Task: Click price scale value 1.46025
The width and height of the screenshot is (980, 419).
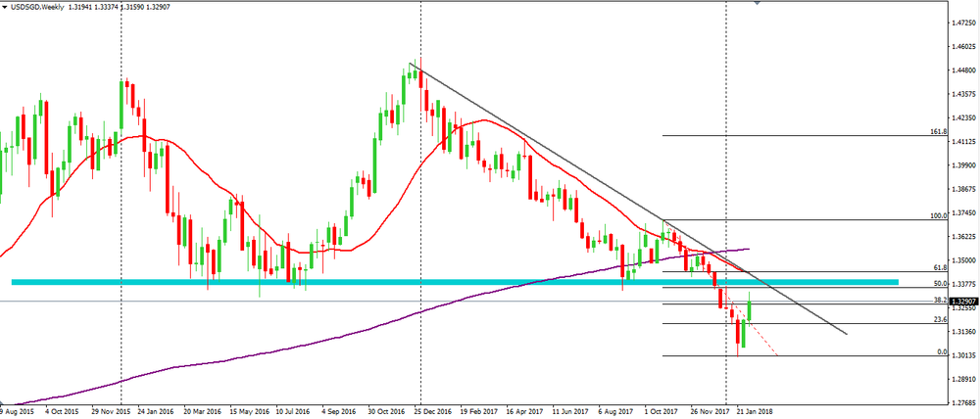Action: pyautogui.click(x=964, y=46)
